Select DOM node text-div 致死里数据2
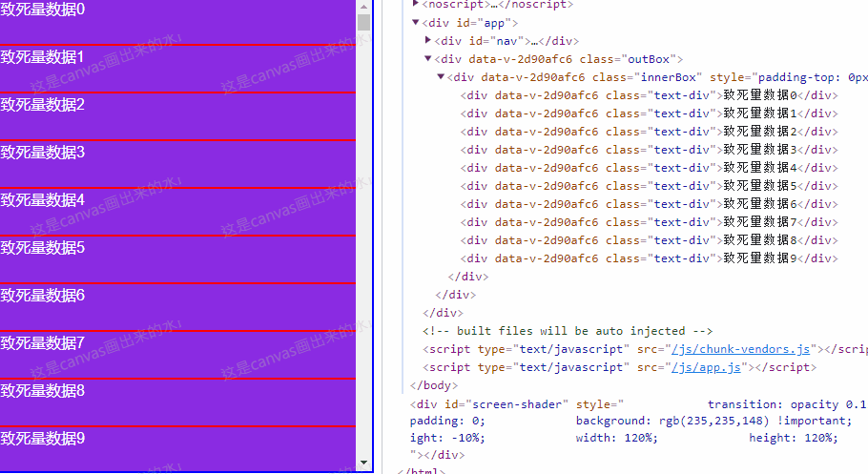 (649, 132)
